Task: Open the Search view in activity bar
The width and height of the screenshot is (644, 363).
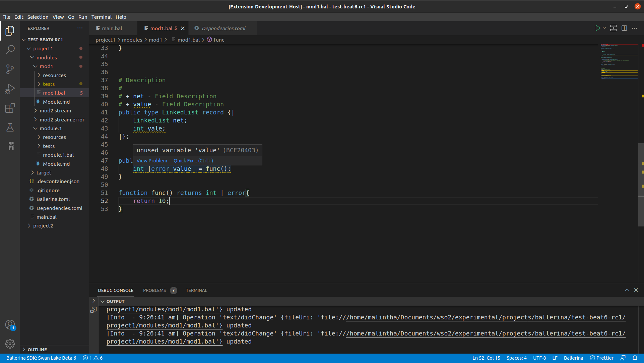Action: click(10, 50)
